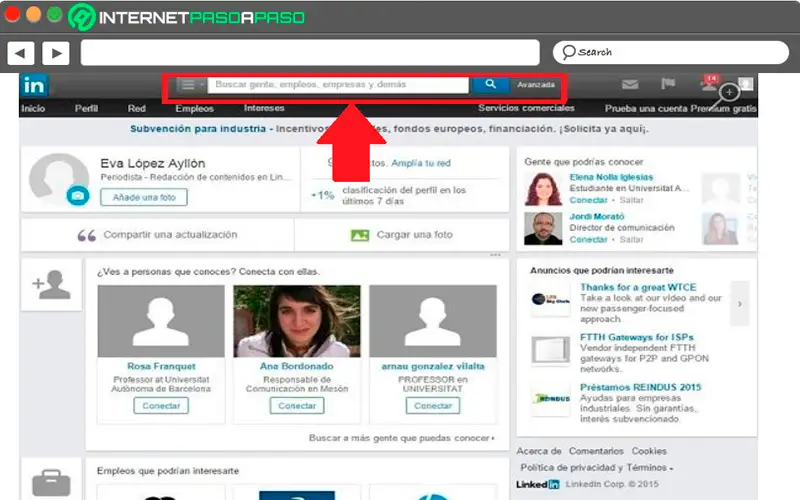Viewport: 800px width, 500px height.
Task: Click Jordi Morató photo
Action: tap(543, 229)
